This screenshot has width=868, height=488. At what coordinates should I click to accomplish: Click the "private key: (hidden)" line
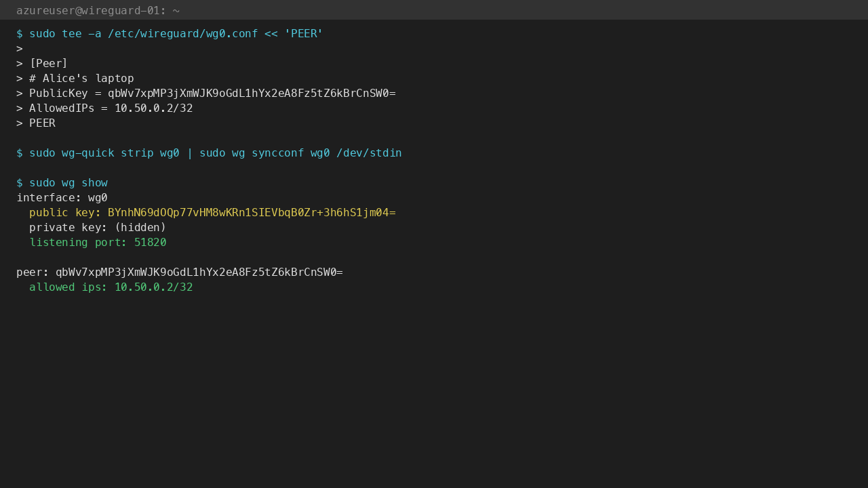(x=98, y=228)
